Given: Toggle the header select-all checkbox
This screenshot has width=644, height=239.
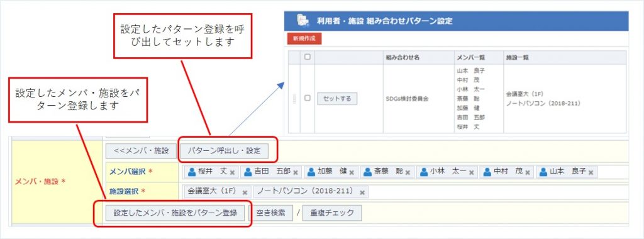Looking at the screenshot, I should [x=307, y=57].
